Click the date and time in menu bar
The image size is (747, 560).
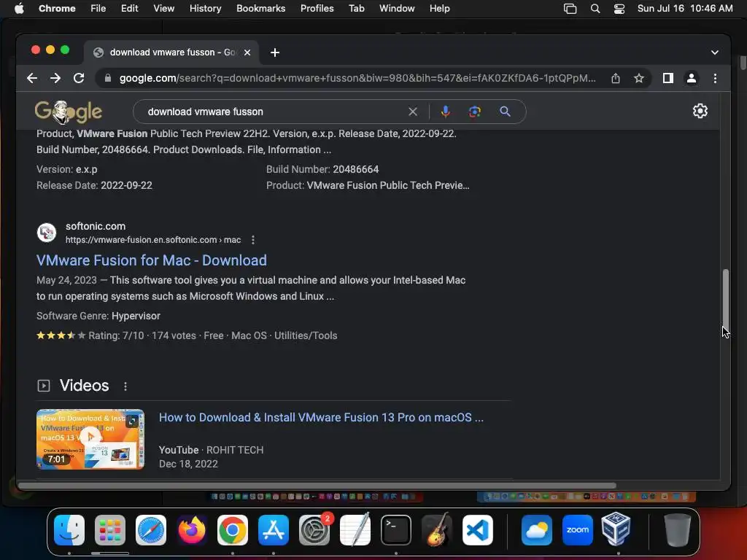pos(685,9)
